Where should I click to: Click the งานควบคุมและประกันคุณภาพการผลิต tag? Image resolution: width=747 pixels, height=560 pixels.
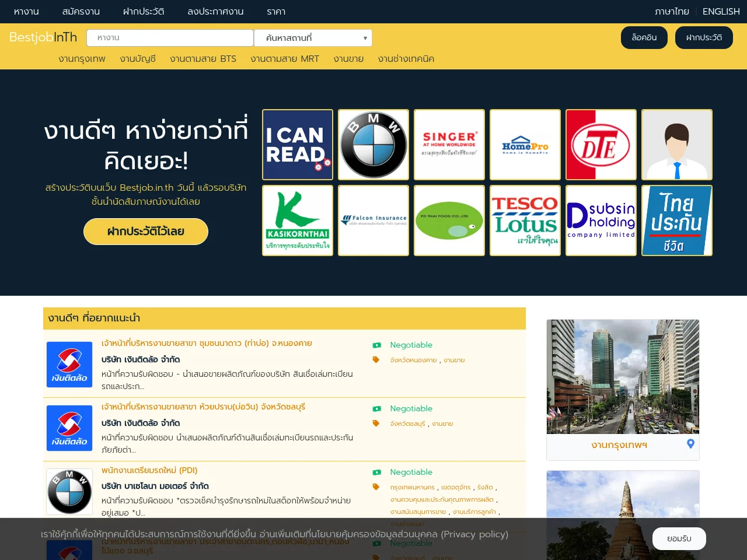coord(442,500)
